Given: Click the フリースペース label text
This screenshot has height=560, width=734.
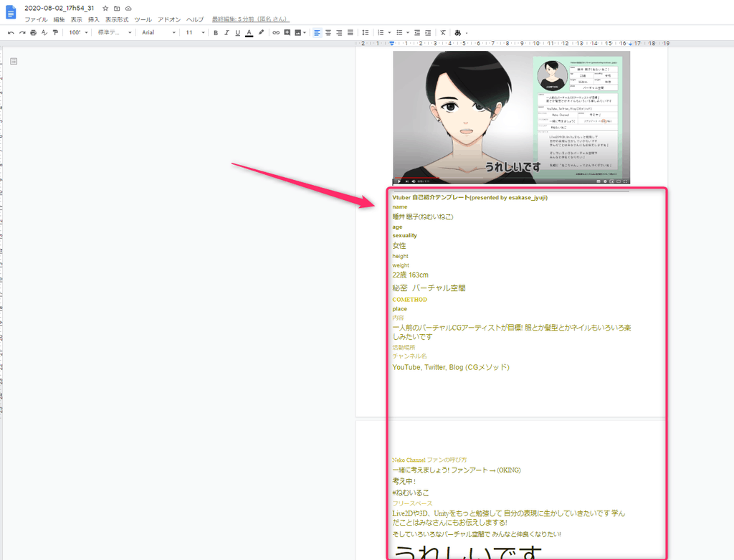Looking at the screenshot, I should point(412,504).
